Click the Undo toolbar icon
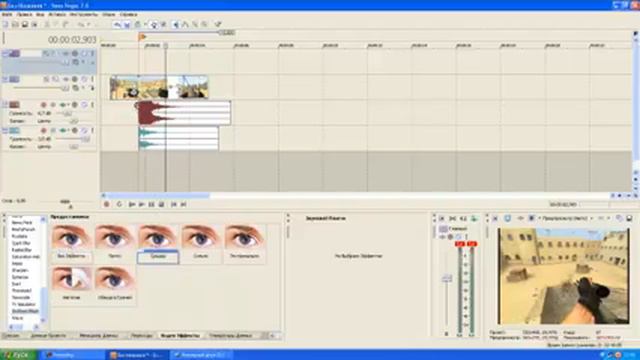Viewport: 640px width, 360px height. pos(81,25)
